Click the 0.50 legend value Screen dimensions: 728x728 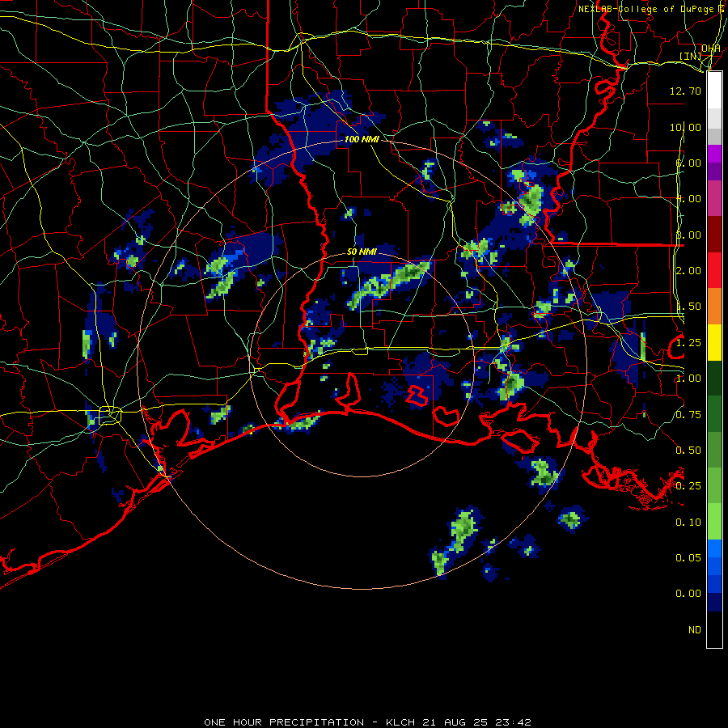click(688, 451)
